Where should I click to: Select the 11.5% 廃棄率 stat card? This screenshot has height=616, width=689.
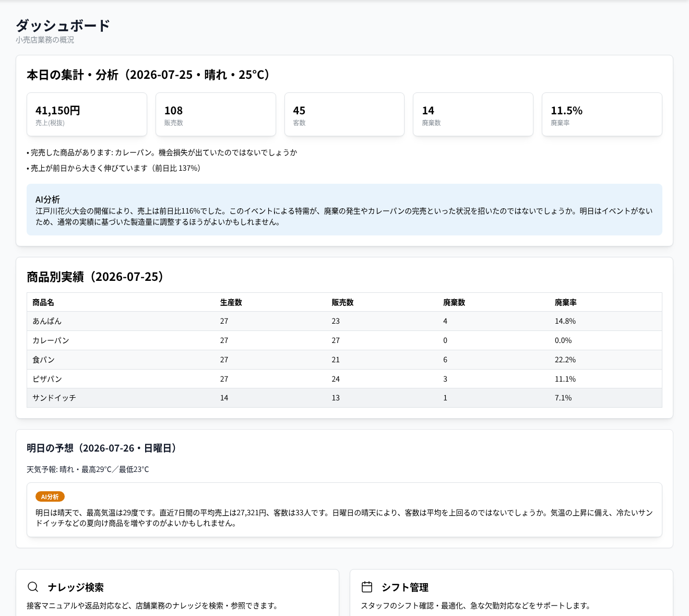[x=602, y=114]
